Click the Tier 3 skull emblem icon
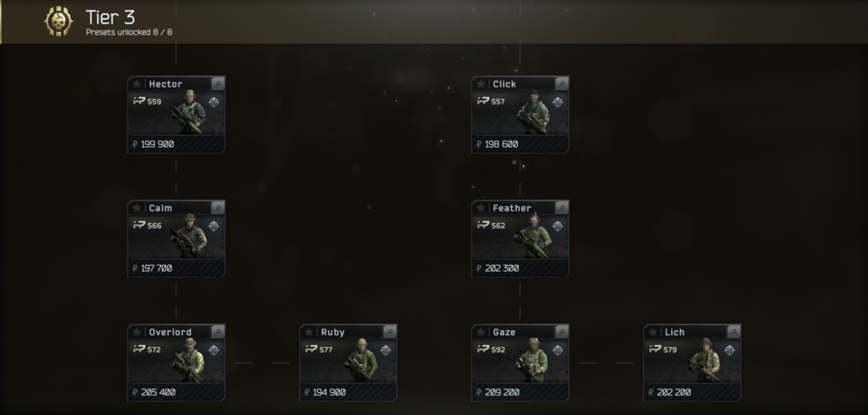The height and width of the screenshot is (415, 868). click(58, 21)
